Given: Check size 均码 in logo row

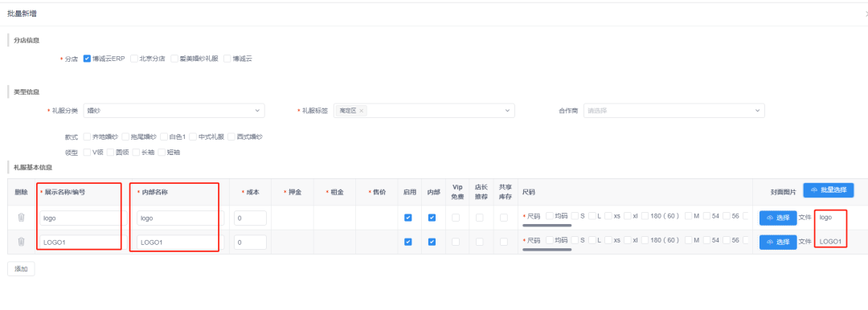Looking at the screenshot, I should (x=549, y=216).
